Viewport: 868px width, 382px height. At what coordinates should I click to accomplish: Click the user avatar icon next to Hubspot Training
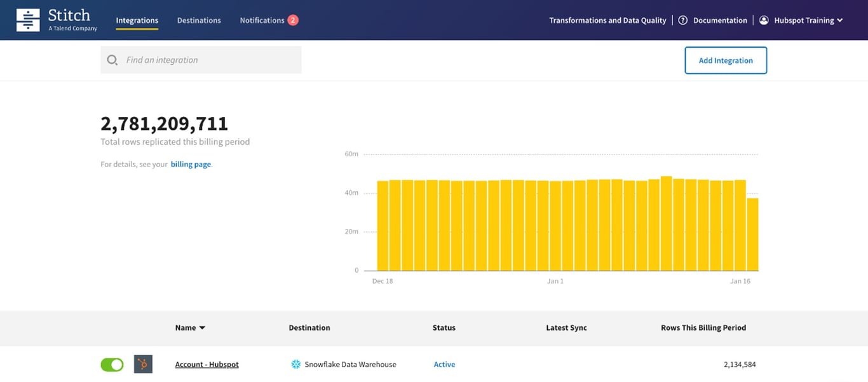tap(763, 20)
